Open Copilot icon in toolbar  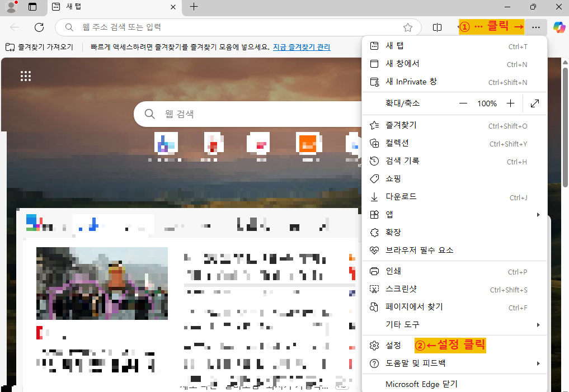[x=559, y=27]
